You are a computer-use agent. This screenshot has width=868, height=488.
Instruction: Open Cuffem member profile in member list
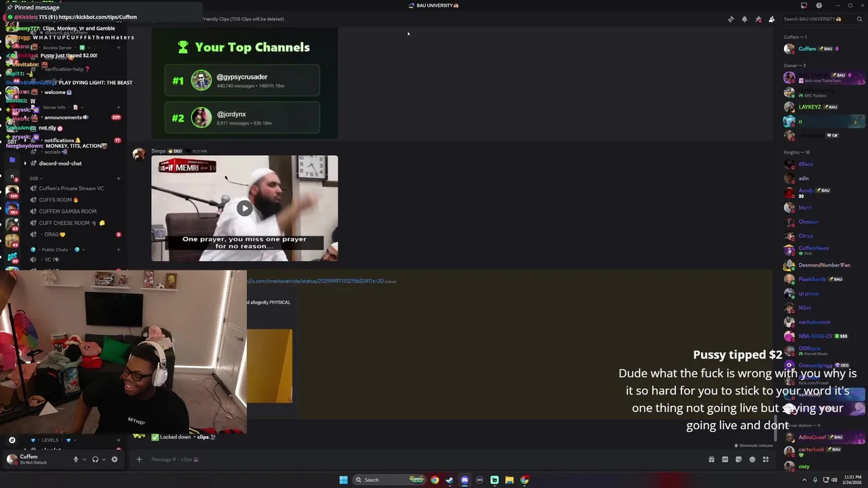pyautogui.click(x=824, y=49)
